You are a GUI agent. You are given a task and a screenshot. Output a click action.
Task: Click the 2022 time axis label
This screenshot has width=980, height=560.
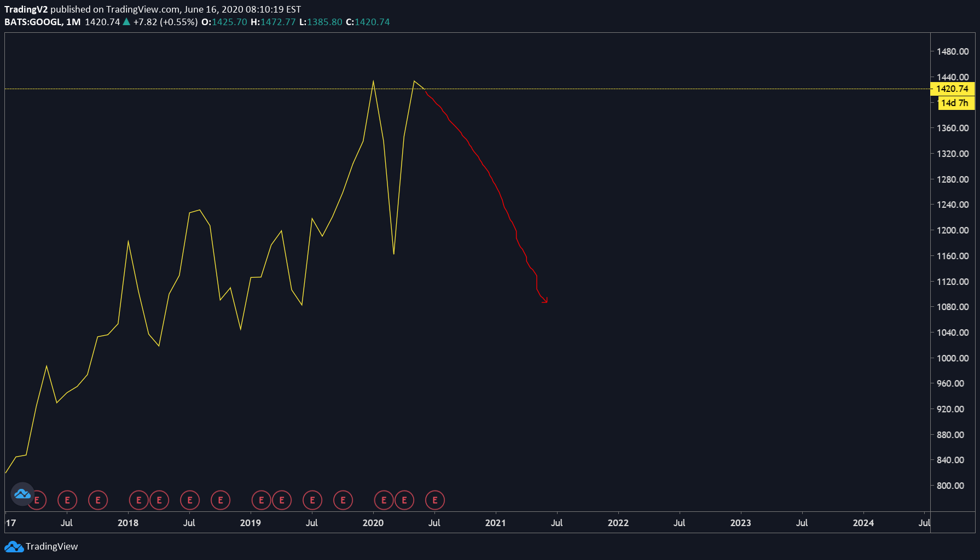click(618, 523)
